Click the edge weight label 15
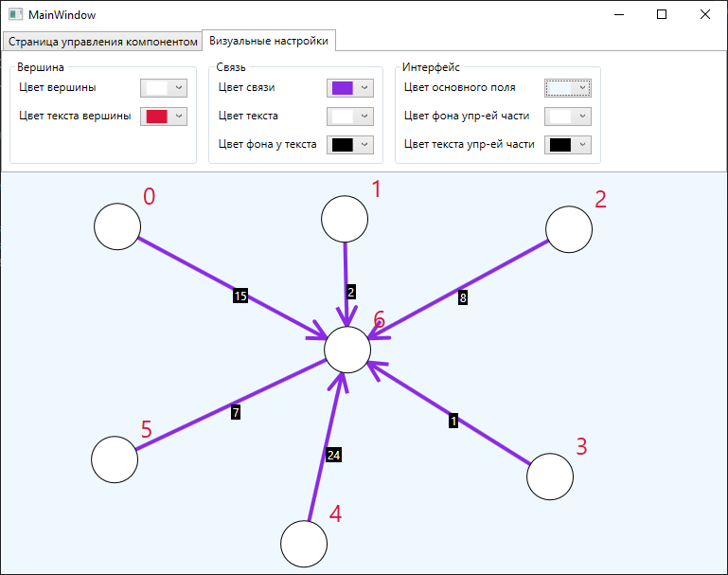Screen dimensions: 728x575 [240, 296]
